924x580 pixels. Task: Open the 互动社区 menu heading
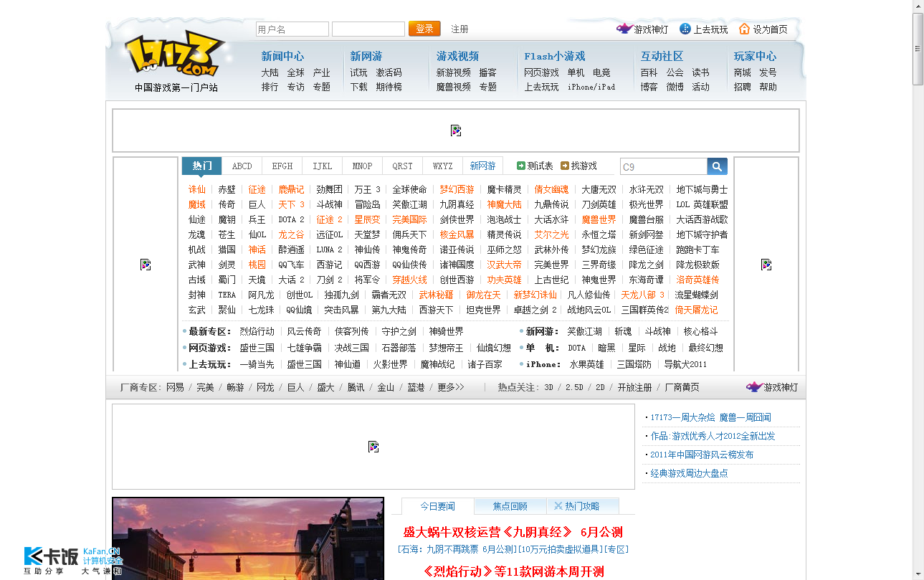pyautogui.click(x=662, y=56)
